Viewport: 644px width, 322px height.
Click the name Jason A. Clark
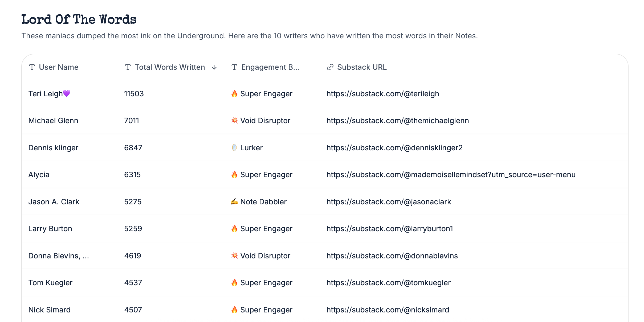pos(54,202)
